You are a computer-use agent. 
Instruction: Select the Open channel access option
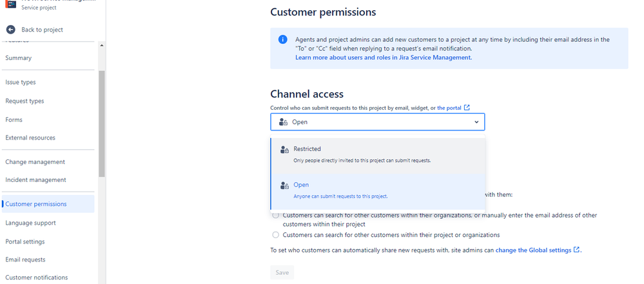[378, 190]
